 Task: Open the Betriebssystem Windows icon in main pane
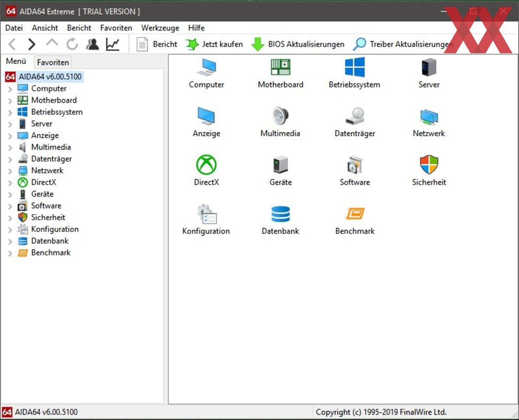pyautogui.click(x=355, y=67)
